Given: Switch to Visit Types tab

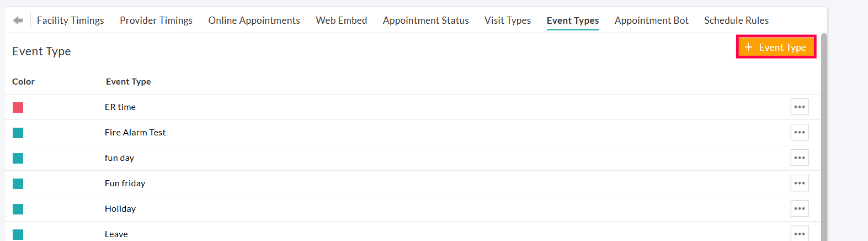Looking at the screenshot, I should coord(508,20).
